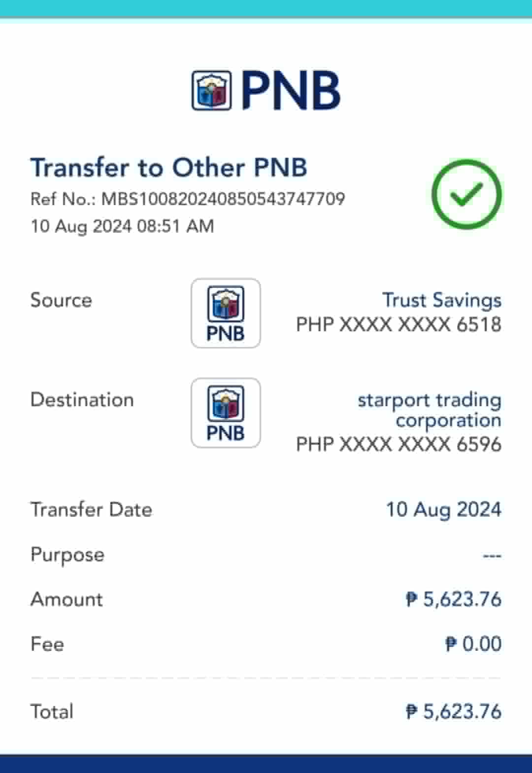Select the Transfer to Other PNB heading

pos(168,168)
